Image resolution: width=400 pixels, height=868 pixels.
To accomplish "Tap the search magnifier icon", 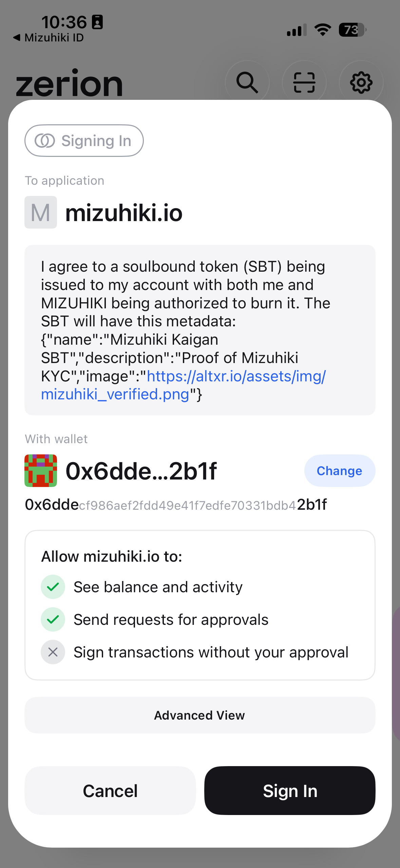I will coord(247,83).
